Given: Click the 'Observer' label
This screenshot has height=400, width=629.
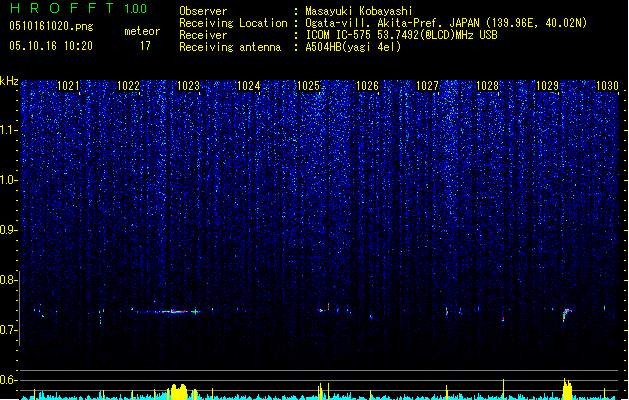Looking at the screenshot, I should [x=203, y=11].
